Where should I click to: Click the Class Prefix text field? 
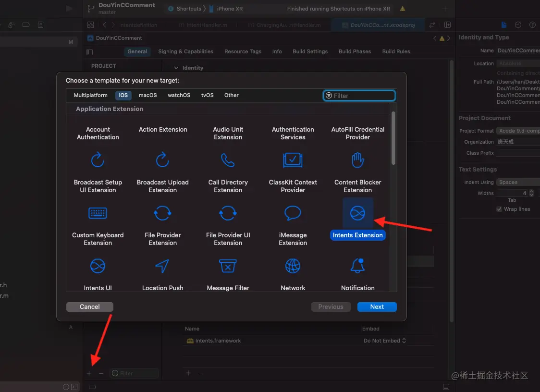point(518,153)
